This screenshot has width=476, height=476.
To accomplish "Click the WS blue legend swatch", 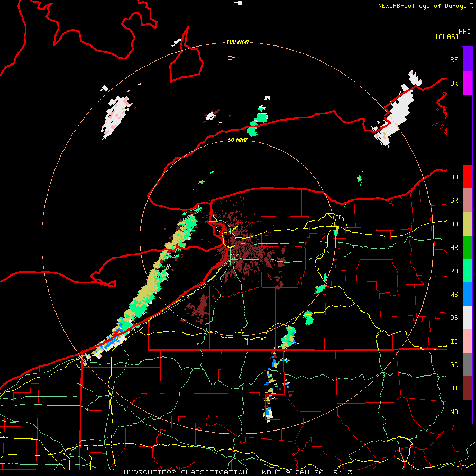I will 467,294.
